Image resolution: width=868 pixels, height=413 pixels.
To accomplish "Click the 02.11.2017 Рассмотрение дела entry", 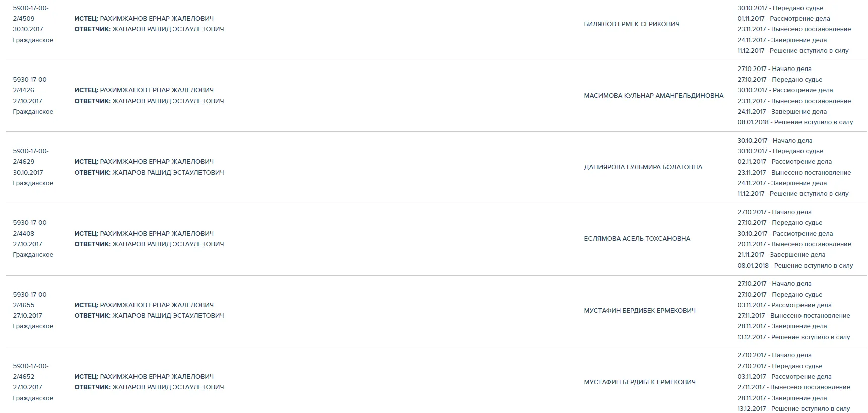I will coord(784,162).
